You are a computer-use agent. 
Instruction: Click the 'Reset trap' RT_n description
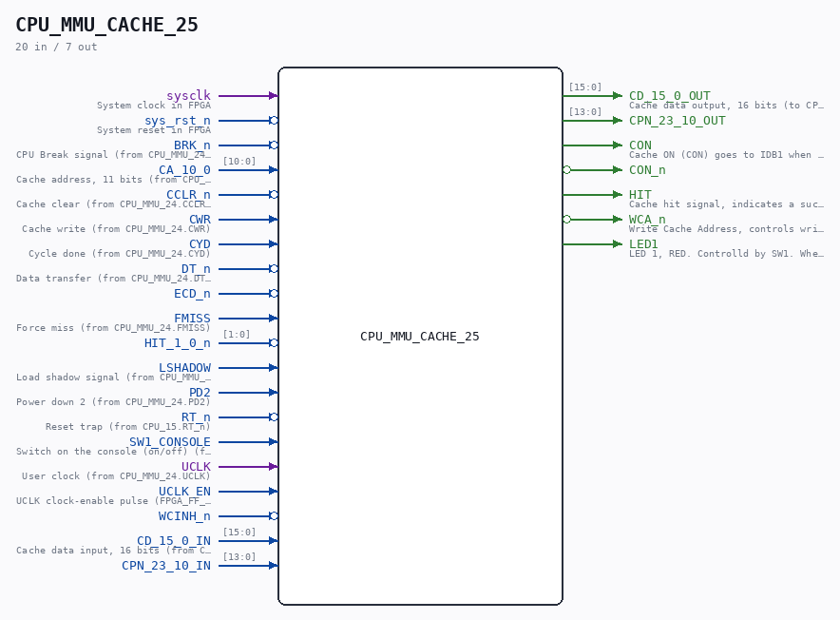coord(128,426)
